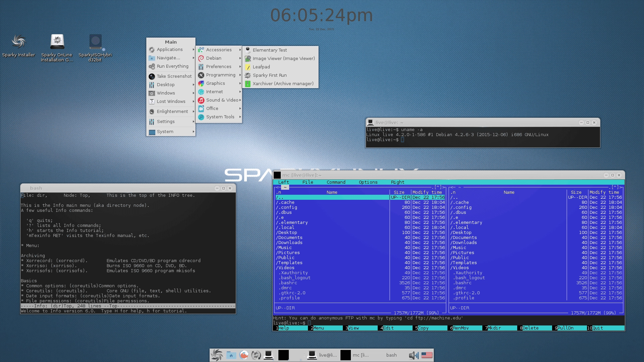
Task: Select Programming in the Applications submenu
Action: 219,75
